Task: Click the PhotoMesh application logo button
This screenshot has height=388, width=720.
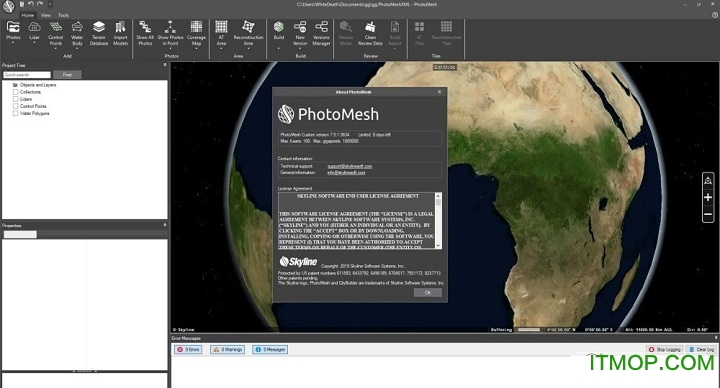Action: click(x=9, y=6)
